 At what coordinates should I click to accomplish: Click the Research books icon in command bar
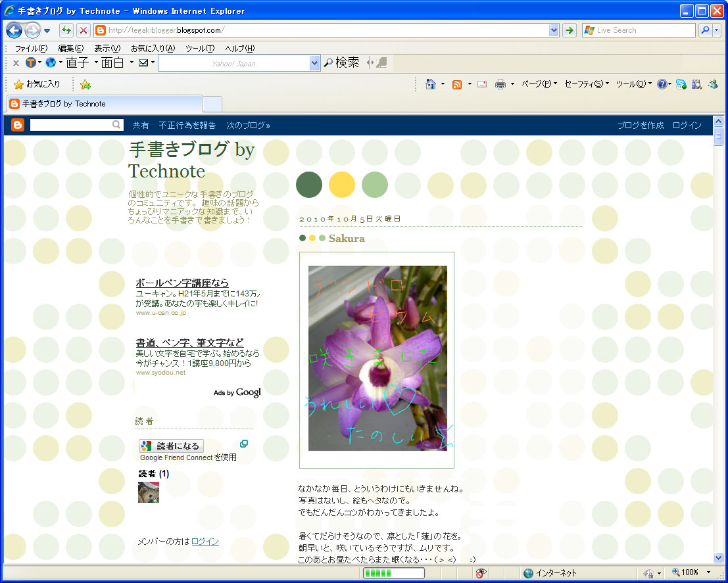(696, 85)
